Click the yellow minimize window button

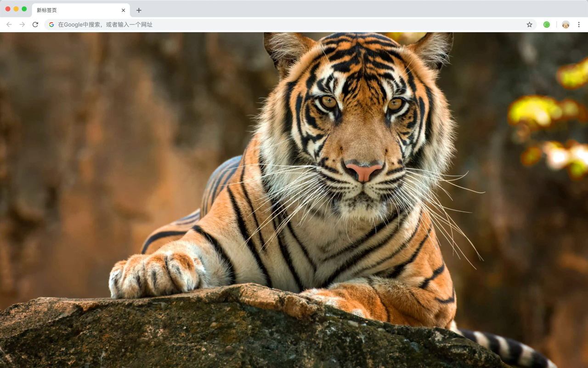(x=16, y=9)
